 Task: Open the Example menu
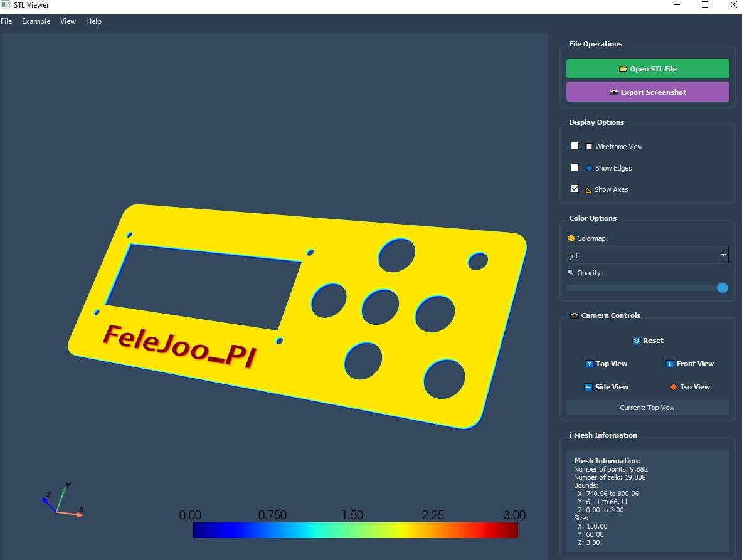point(36,21)
